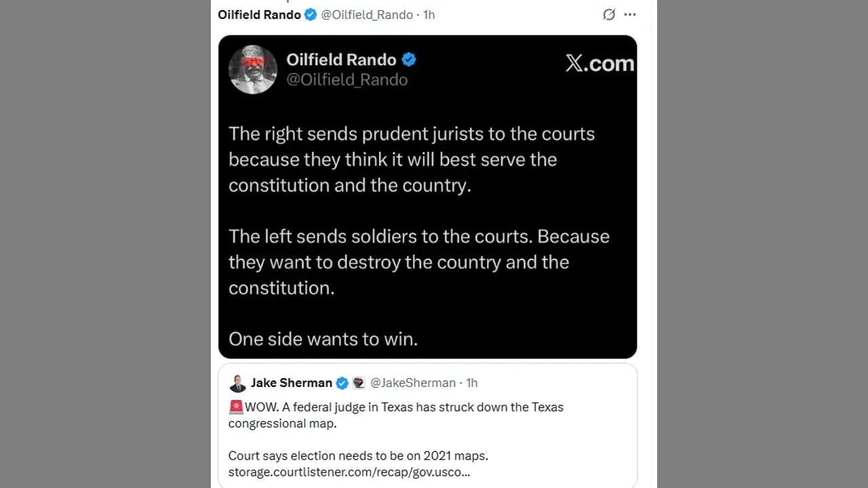Click Jake Sherman's blue verified badge
868x488 pixels.
pyautogui.click(x=342, y=384)
